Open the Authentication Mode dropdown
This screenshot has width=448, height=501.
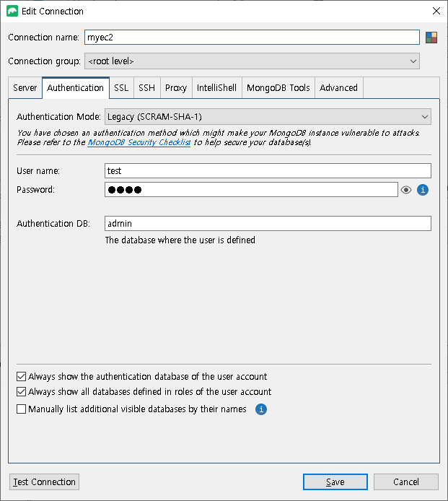[268, 117]
